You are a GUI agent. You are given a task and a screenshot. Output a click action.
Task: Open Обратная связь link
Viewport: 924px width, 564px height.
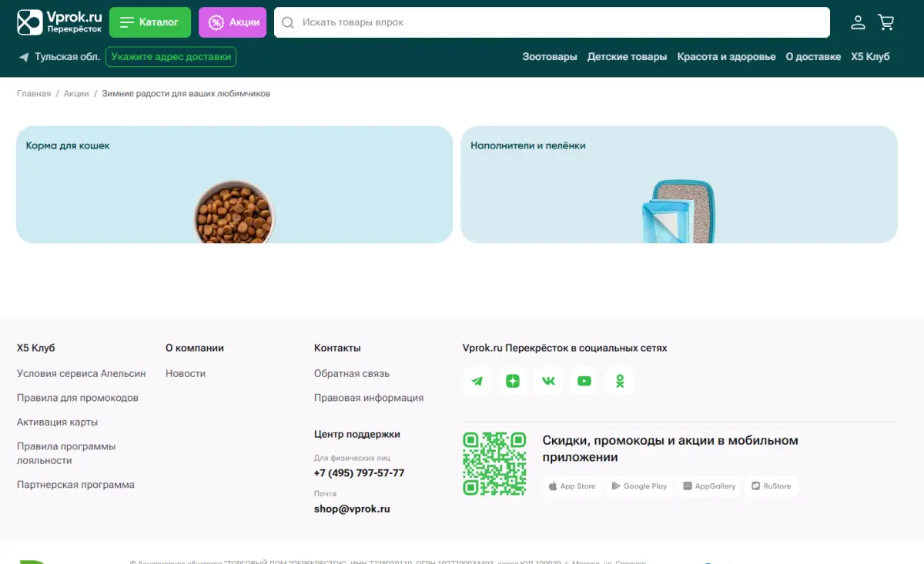[352, 374]
